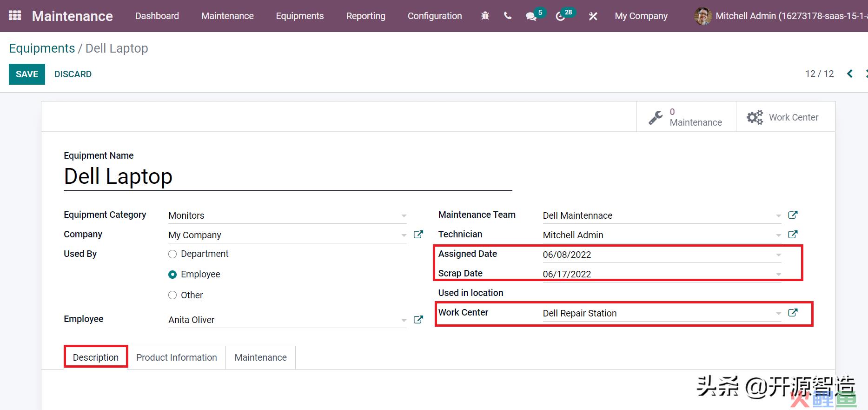Switch to the Maintenance notebook tab

coord(261,357)
